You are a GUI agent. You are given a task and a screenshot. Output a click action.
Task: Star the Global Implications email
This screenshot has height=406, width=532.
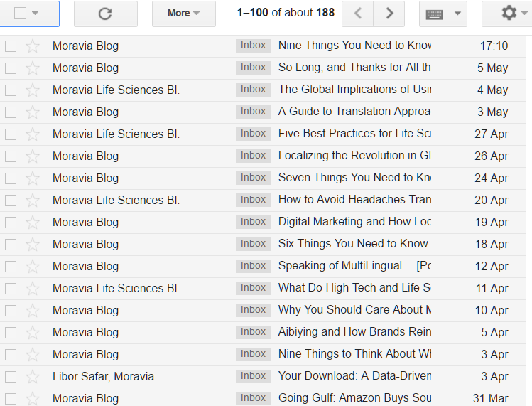[33, 90]
